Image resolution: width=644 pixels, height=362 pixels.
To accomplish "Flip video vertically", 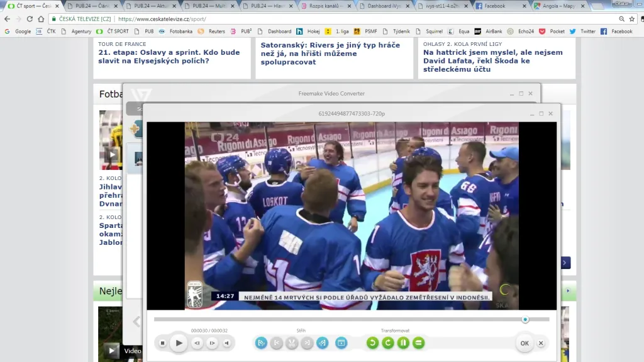I will pyautogui.click(x=418, y=343).
